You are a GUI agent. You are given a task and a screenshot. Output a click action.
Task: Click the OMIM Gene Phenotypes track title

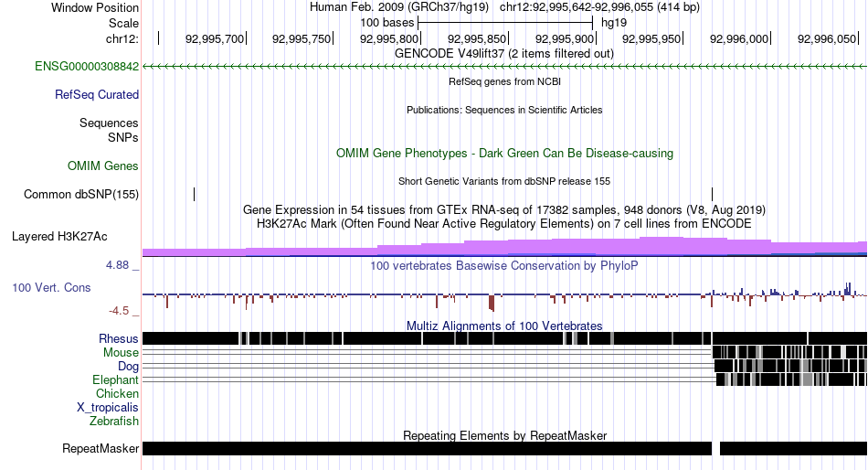point(504,153)
